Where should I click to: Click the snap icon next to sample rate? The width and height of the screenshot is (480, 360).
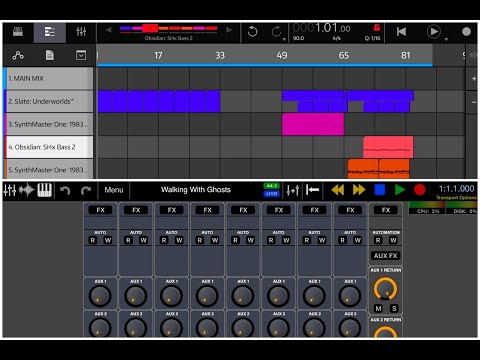tap(293, 190)
